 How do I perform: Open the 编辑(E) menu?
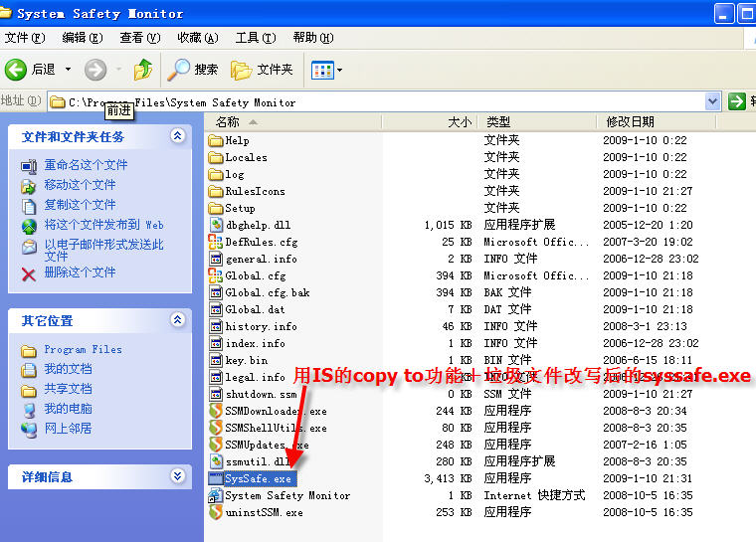coord(82,38)
